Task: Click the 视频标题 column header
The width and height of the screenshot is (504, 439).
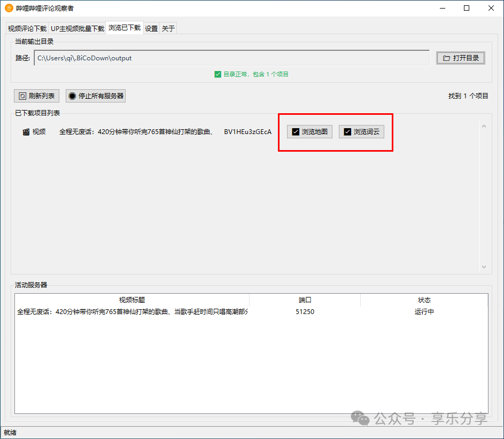Action: tap(132, 300)
